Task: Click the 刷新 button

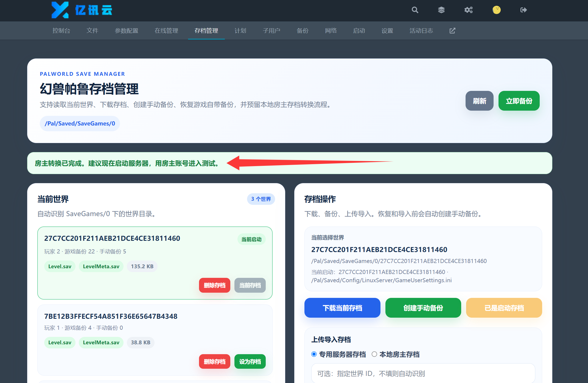Action: (479, 101)
